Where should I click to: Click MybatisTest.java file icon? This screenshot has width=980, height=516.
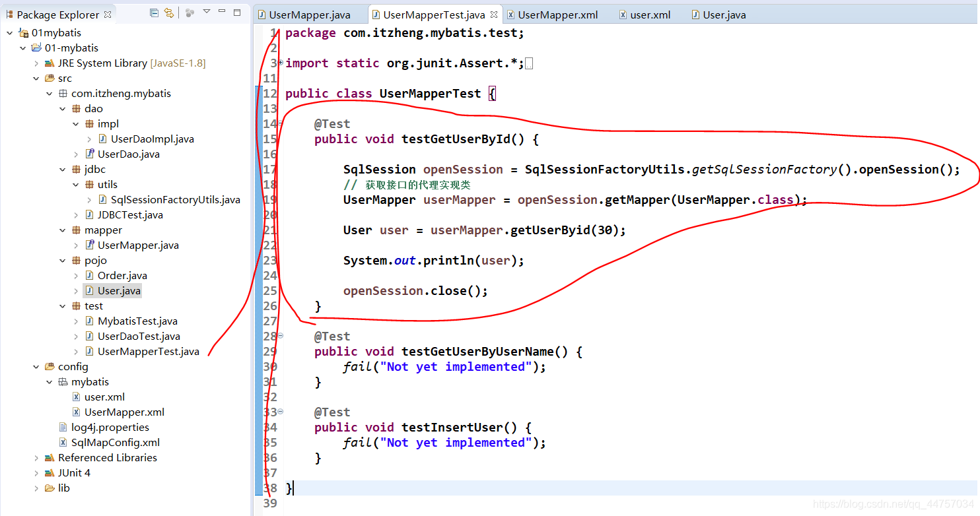(x=90, y=321)
